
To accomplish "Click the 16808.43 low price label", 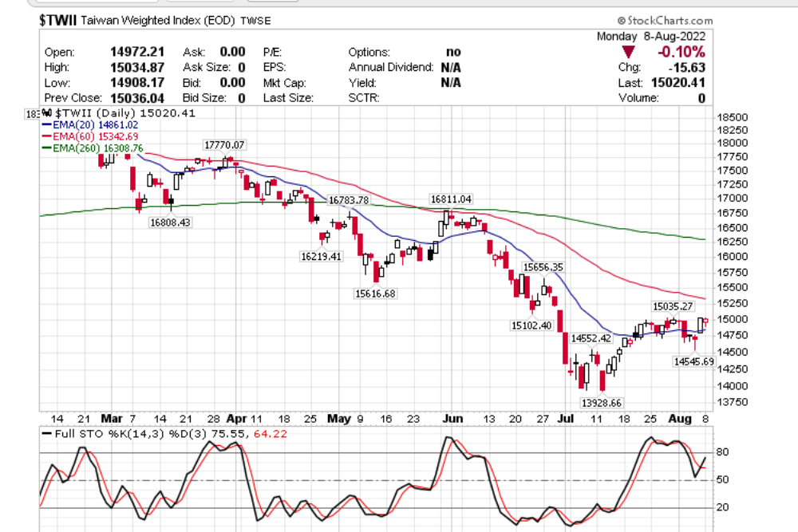I will pos(170,223).
